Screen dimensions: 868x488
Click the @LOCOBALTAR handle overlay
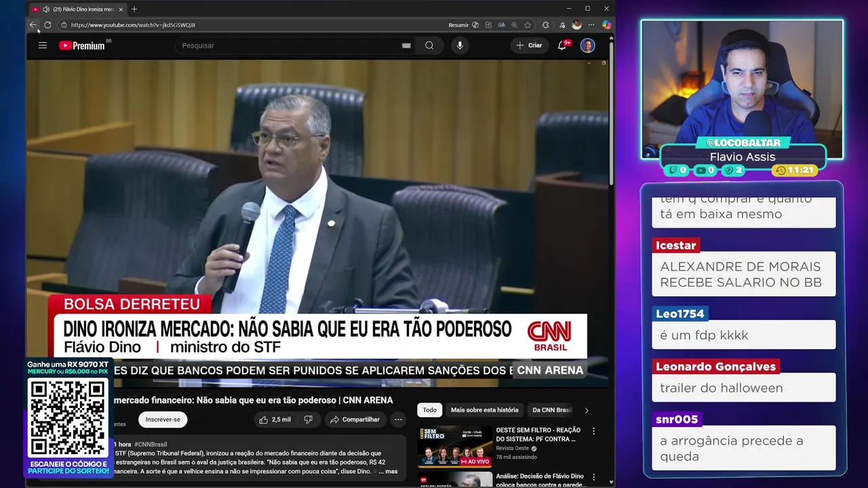(743, 143)
